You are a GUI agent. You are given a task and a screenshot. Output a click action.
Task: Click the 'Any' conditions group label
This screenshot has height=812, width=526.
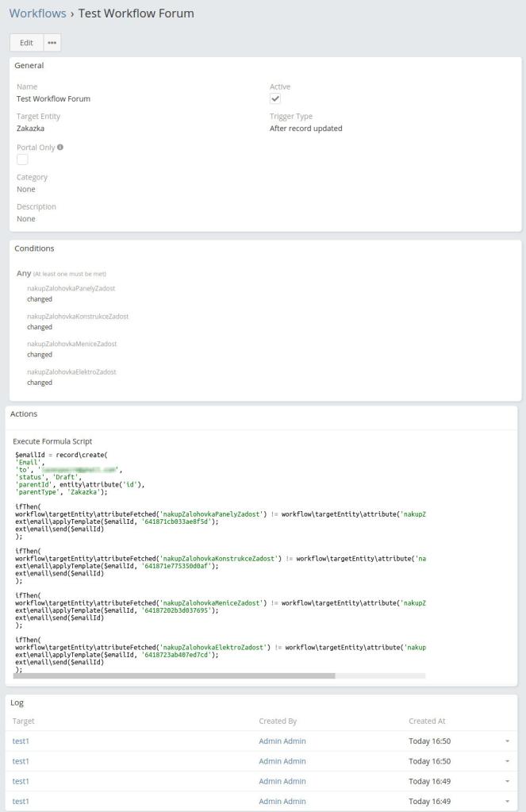pyautogui.click(x=24, y=273)
